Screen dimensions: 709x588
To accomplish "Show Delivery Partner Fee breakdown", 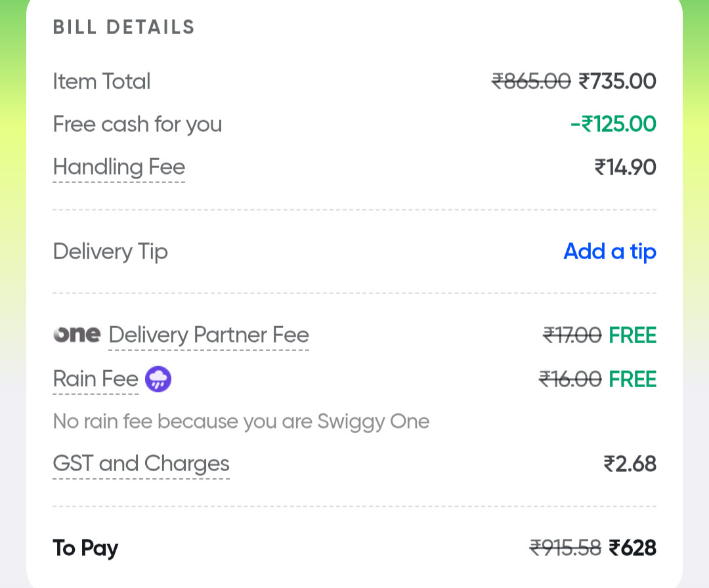I will tap(209, 335).
